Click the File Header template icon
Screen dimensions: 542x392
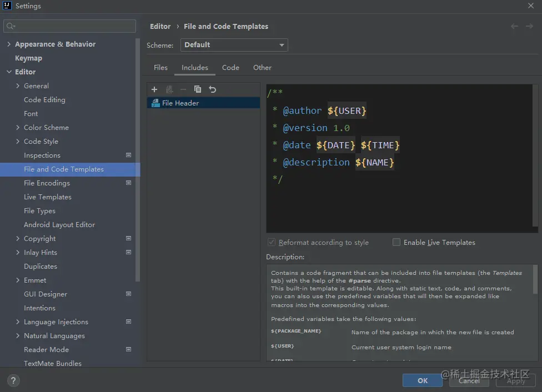[x=156, y=103]
